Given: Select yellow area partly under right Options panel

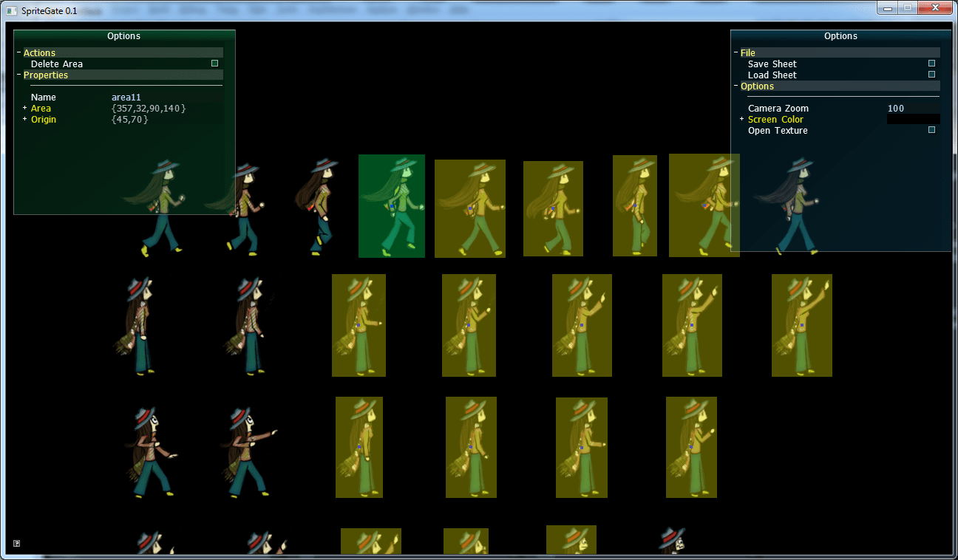Looking at the screenshot, I should [704, 205].
